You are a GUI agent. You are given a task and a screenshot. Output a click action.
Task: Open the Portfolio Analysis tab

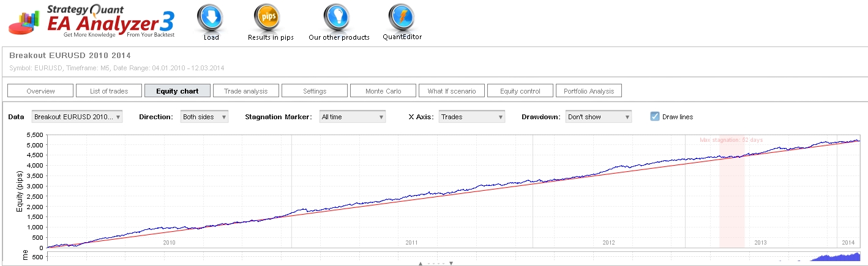click(x=589, y=91)
